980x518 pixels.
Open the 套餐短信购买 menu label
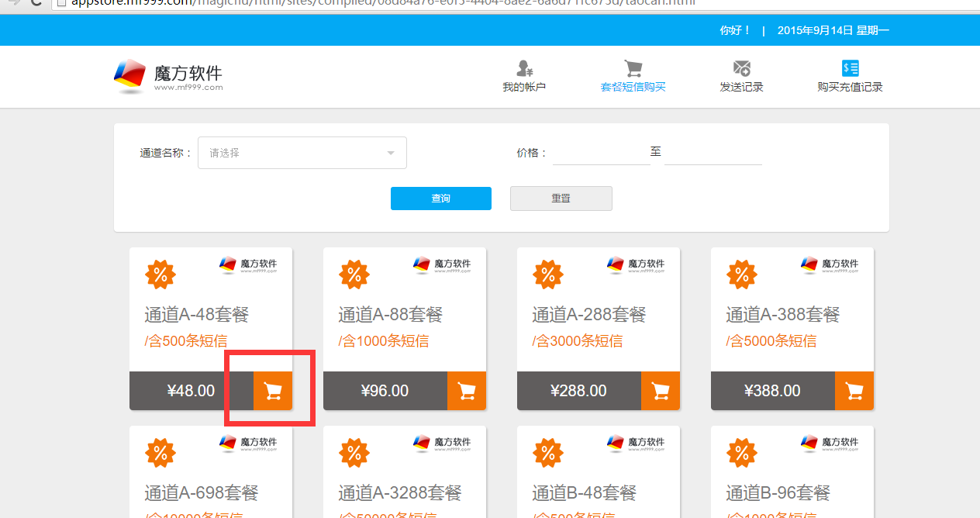click(x=633, y=87)
